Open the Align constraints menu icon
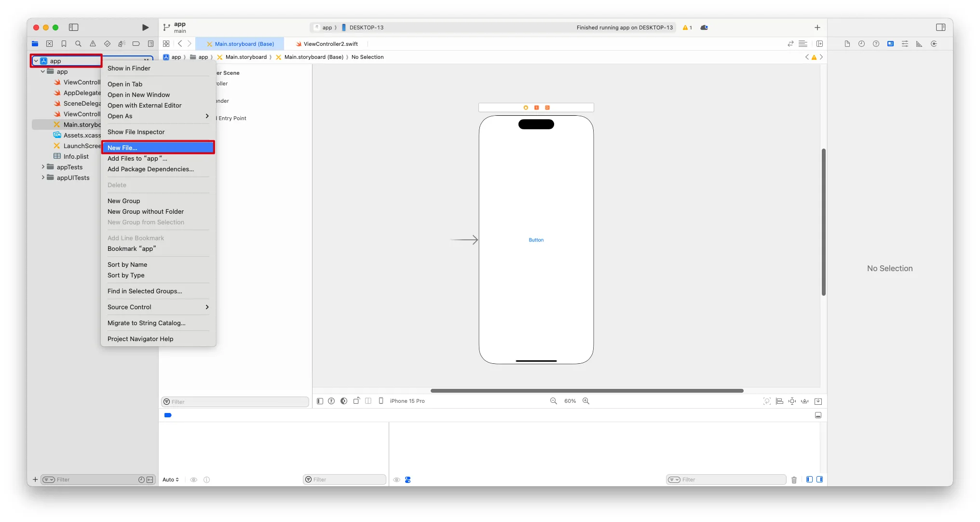This screenshot has width=980, height=522. click(779, 401)
